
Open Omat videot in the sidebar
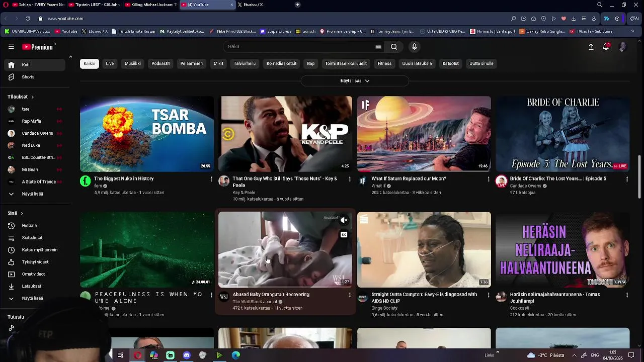(34, 274)
